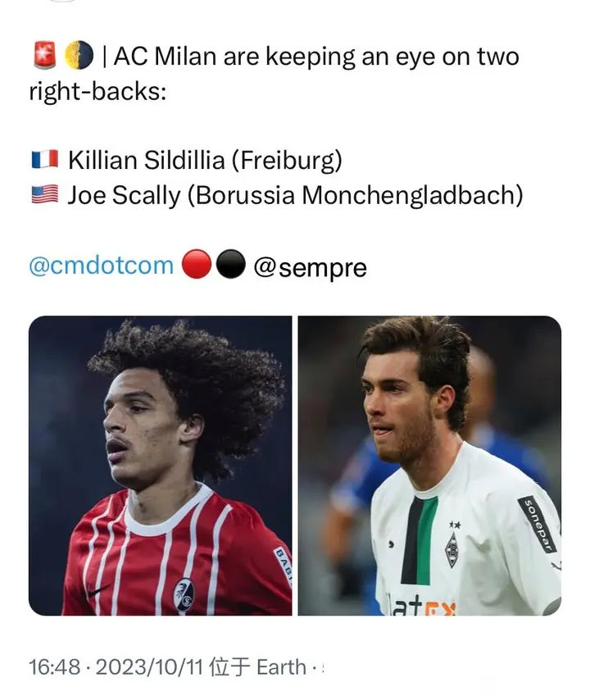The height and width of the screenshot is (700, 590).
Task: Select the United States flag emoji
Action: click(x=44, y=194)
